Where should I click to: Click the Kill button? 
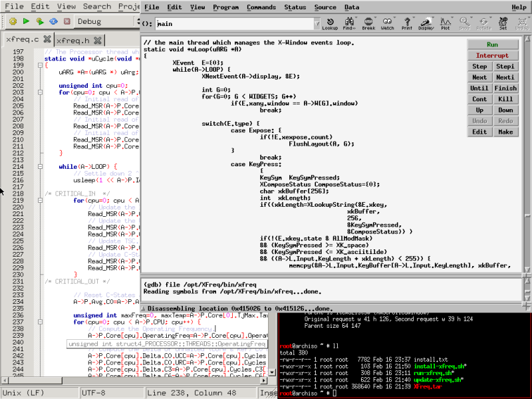pyautogui.click(x=505, y=99)
